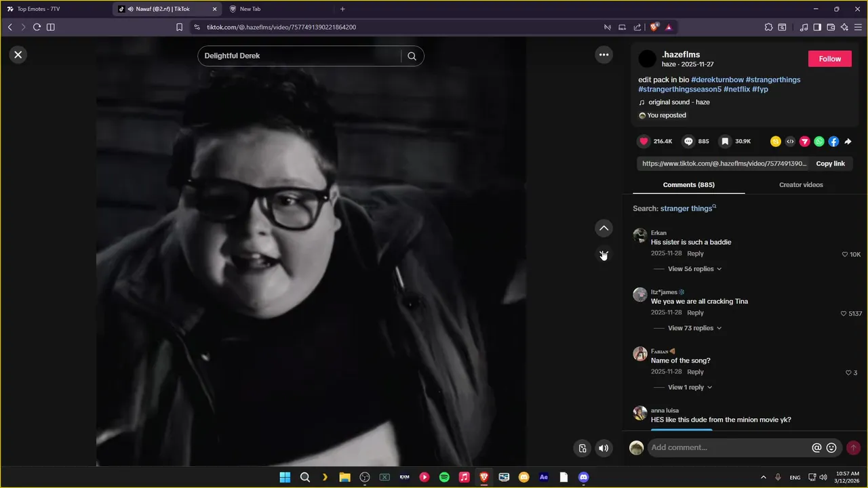868x488 pixels.
Task: Open Spotify from the taskbar
Action: click(444, 477)
